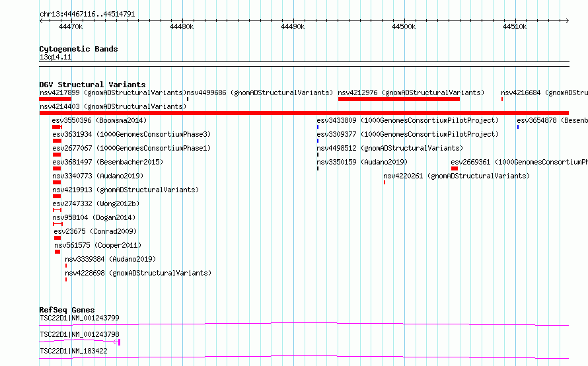Click the 44490k ruler tick label
Viewport: 588px width, 366px height.
293,26
